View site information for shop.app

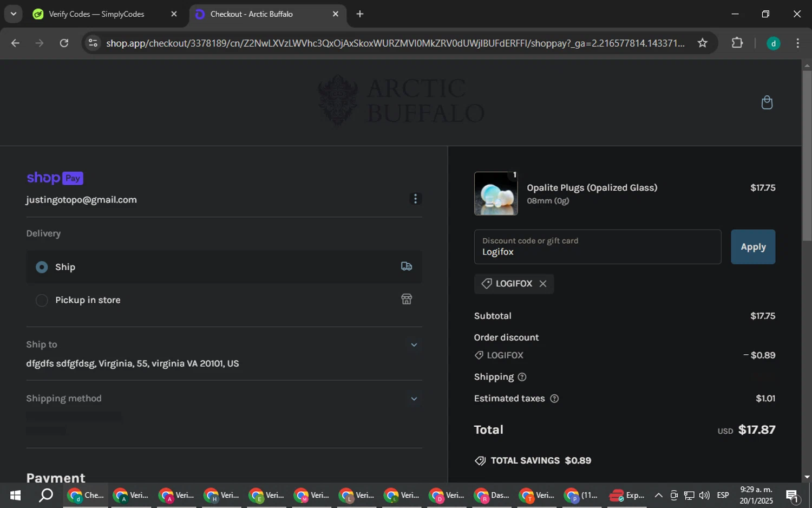point(93,43)
